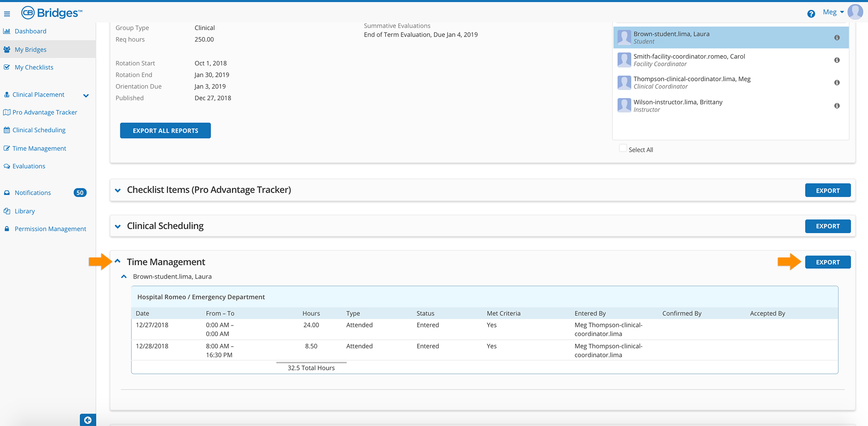Click the Evaluations comments icon

[7, 166]
